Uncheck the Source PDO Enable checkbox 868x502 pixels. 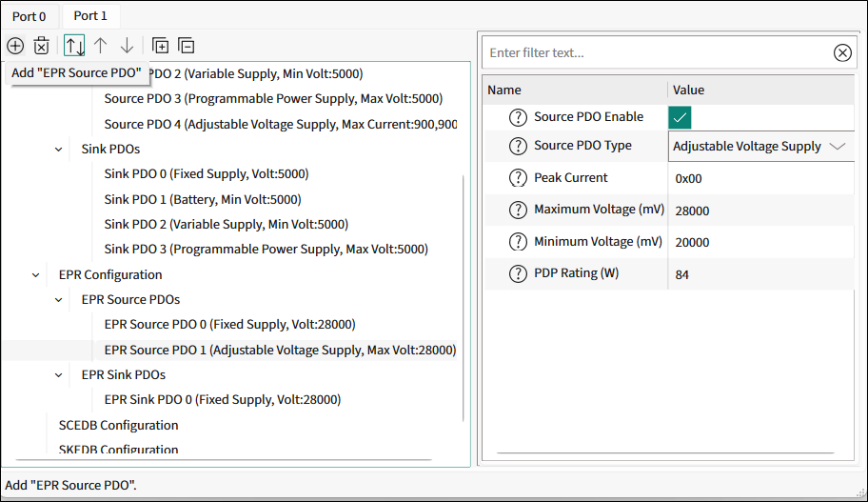[680, 117]
